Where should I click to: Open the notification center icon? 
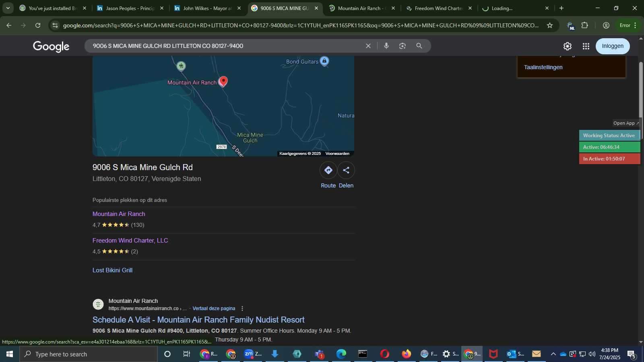tap(632, 354)
